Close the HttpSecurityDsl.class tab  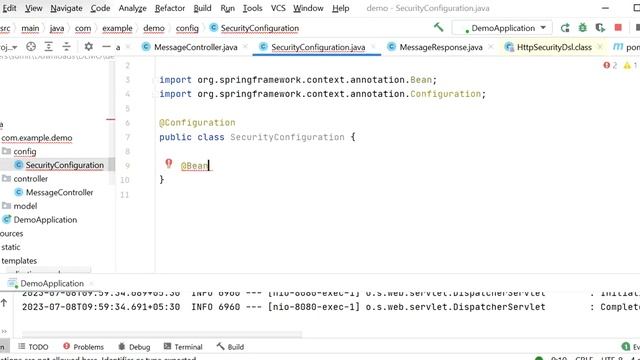(600, 47)
